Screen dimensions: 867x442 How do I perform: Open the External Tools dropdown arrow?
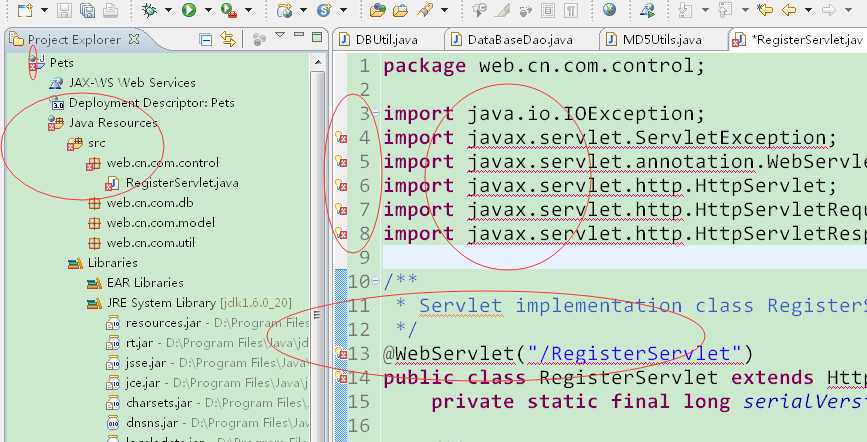coord(248,10)
